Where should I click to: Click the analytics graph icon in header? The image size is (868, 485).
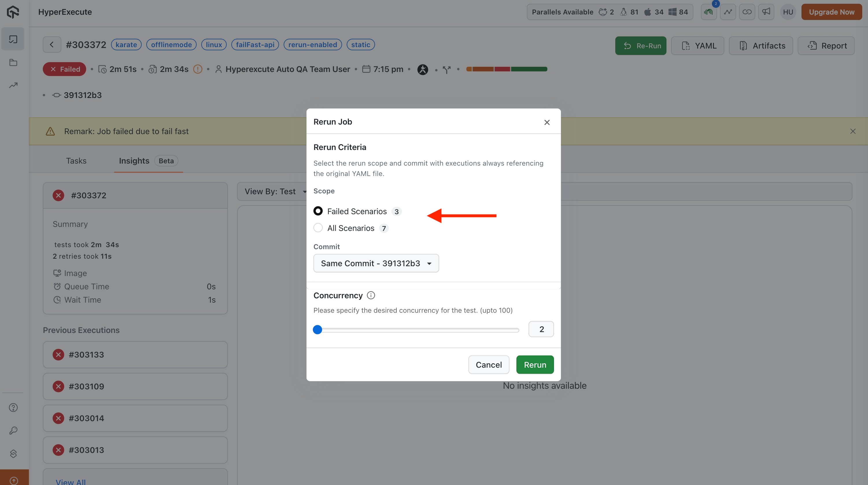click(728, 12)
